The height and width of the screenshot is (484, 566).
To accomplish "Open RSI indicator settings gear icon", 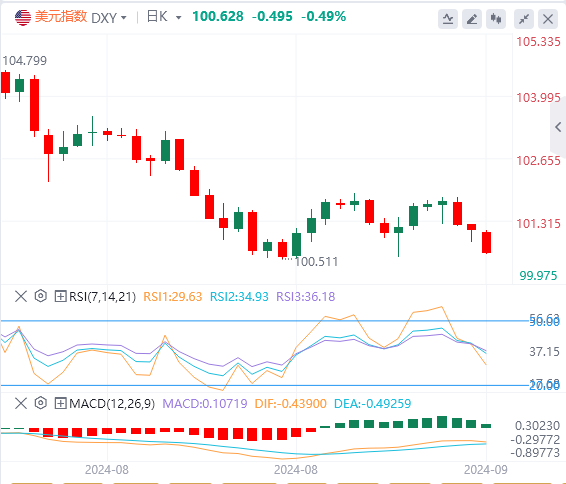I will pos(41,296).
